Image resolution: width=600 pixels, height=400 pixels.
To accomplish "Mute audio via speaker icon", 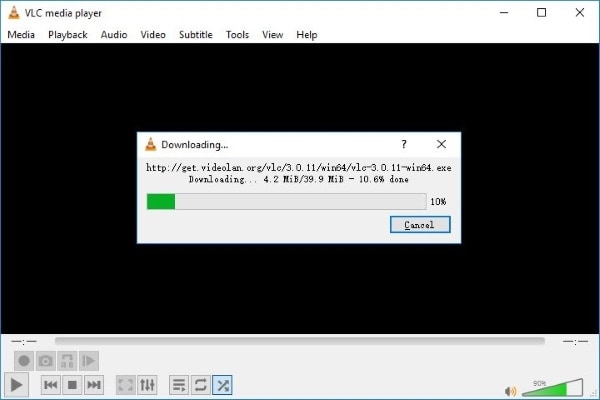I will pos(510,391).
